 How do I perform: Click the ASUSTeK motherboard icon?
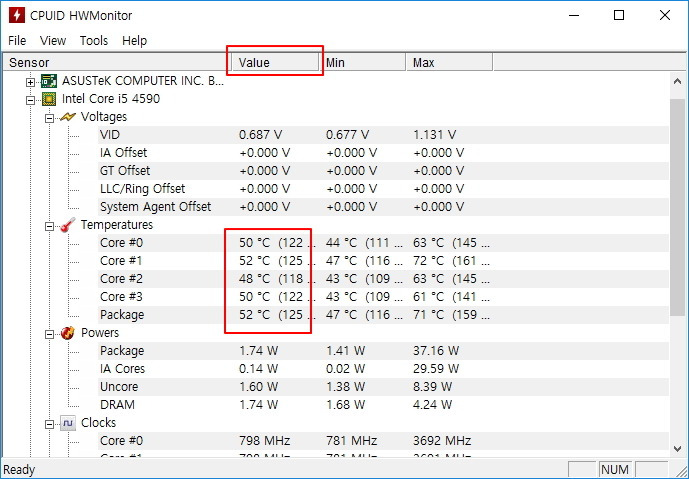click(49, 81)
